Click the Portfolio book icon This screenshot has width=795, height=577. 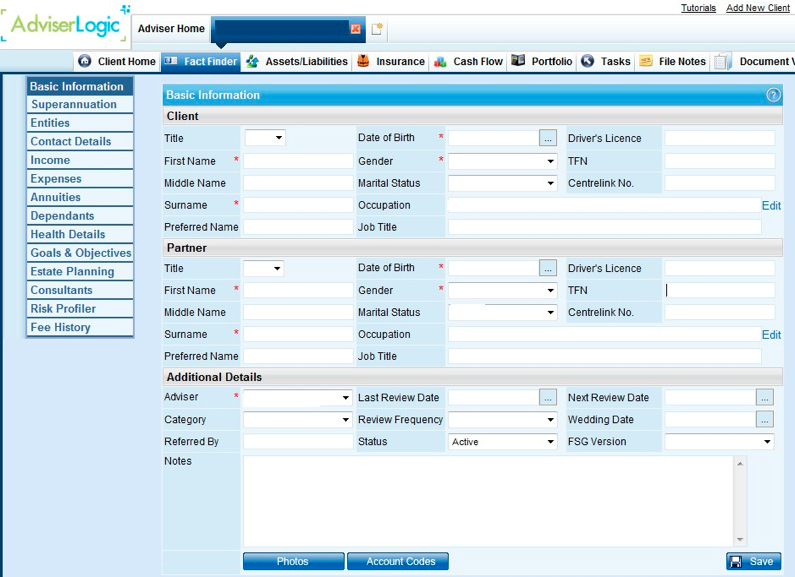(518, 60)
